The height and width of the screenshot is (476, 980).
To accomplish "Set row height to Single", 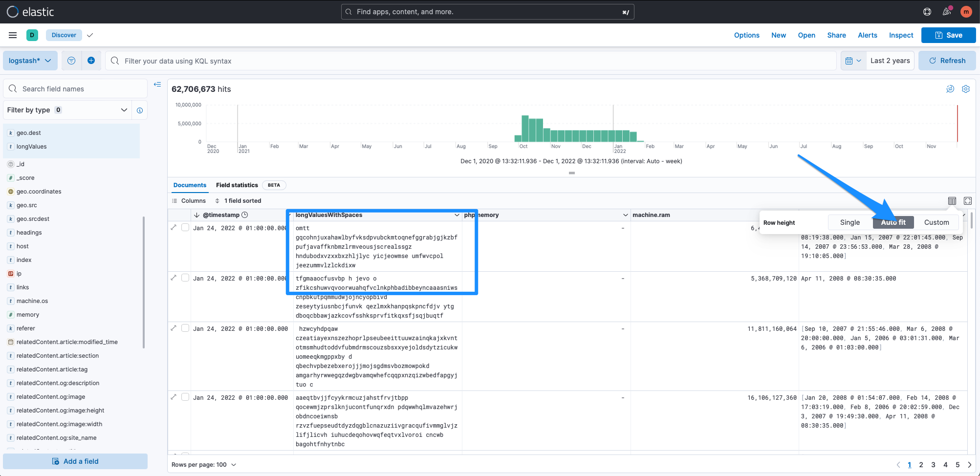I will click(x=850, y=222).
